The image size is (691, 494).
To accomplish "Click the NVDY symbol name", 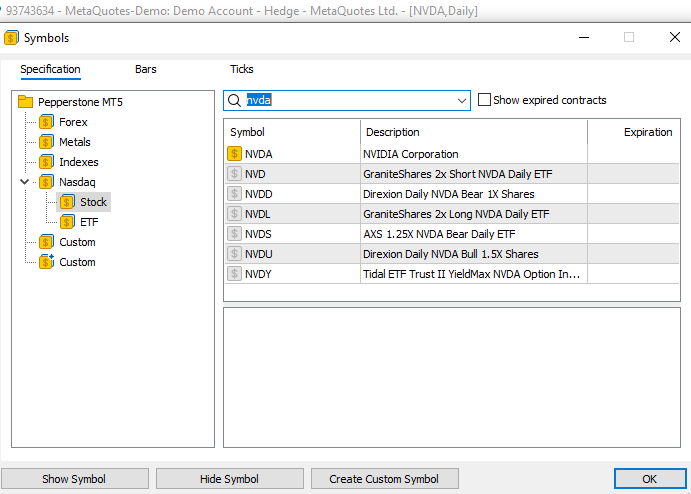I will click(x=258, y=274).
